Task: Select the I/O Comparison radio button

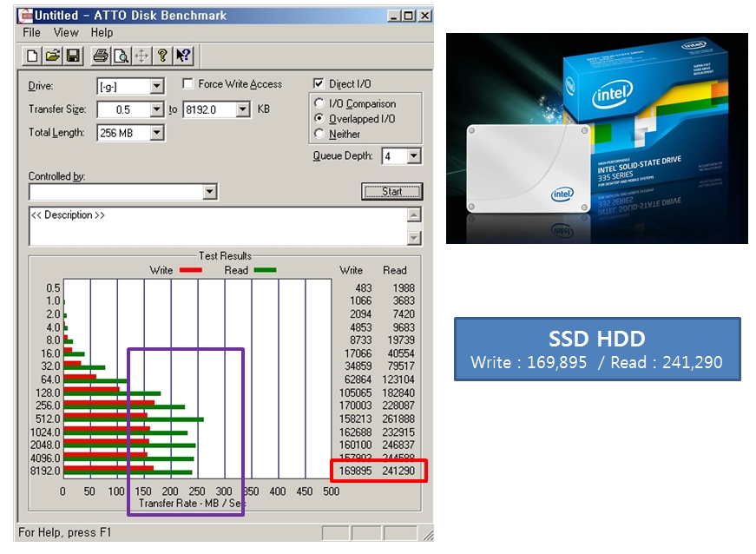Action: click(319, 103)
